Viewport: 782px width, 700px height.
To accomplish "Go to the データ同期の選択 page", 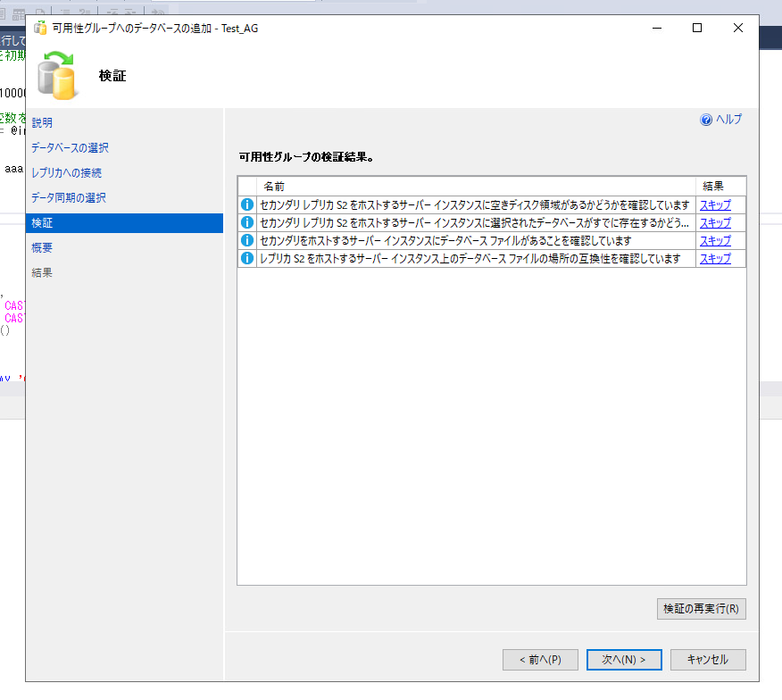I will [x=69, y=197].
